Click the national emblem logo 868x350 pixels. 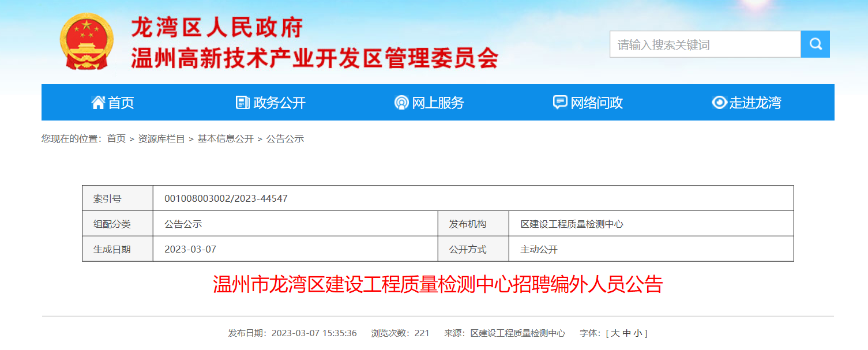point(87,41)
